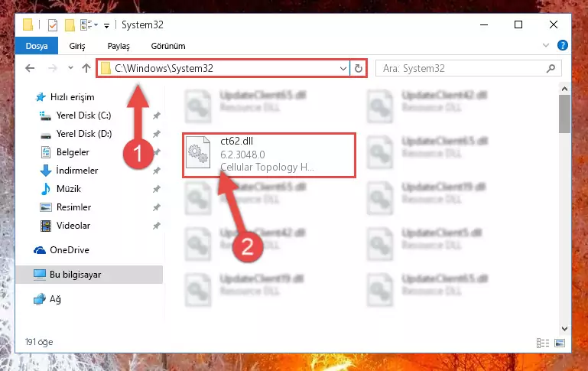
Task: Switch to details view layout icon
Action: pos(543,343)
